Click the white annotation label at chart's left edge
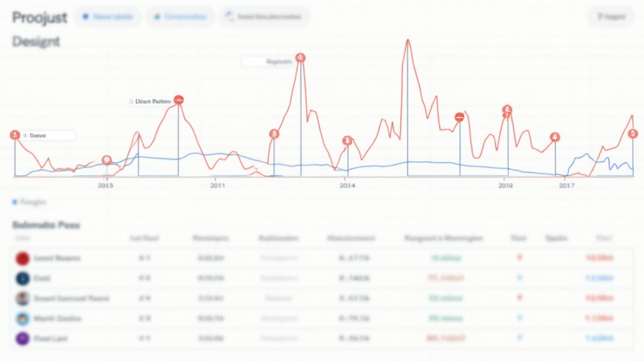The width and height of the screenshot is (644, 362). tap(47, 135)
